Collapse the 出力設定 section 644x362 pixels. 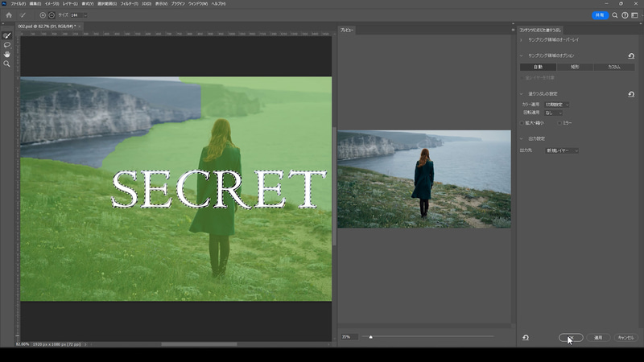(521, 138)
